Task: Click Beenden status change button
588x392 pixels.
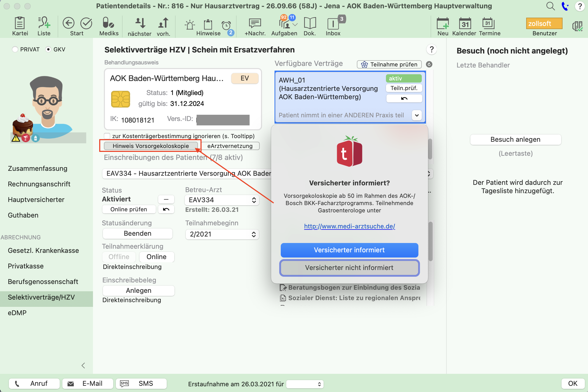Action: [138, 233]
